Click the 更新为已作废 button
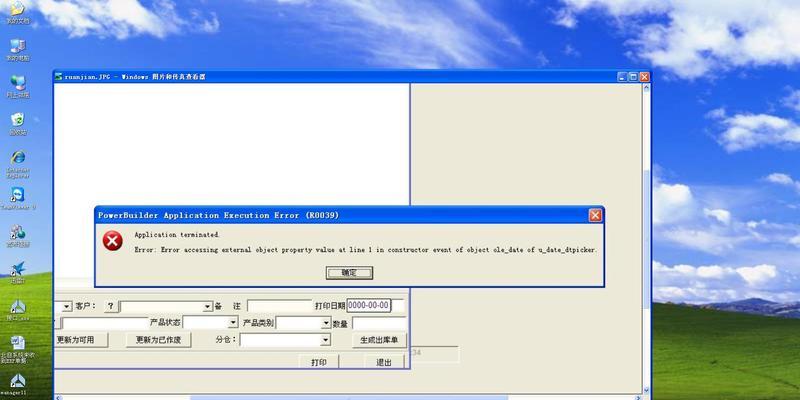The width and height of the screenshot is (800, 400). (158, 340)
